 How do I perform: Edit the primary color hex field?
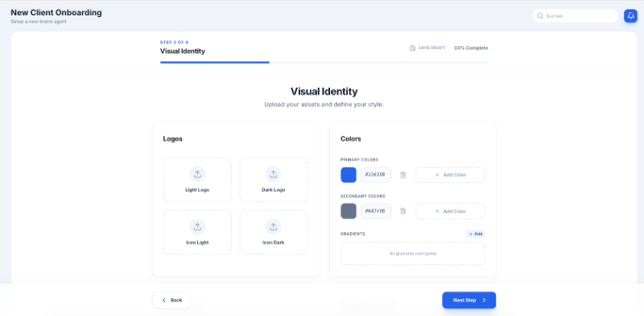(x=376, y=175)
